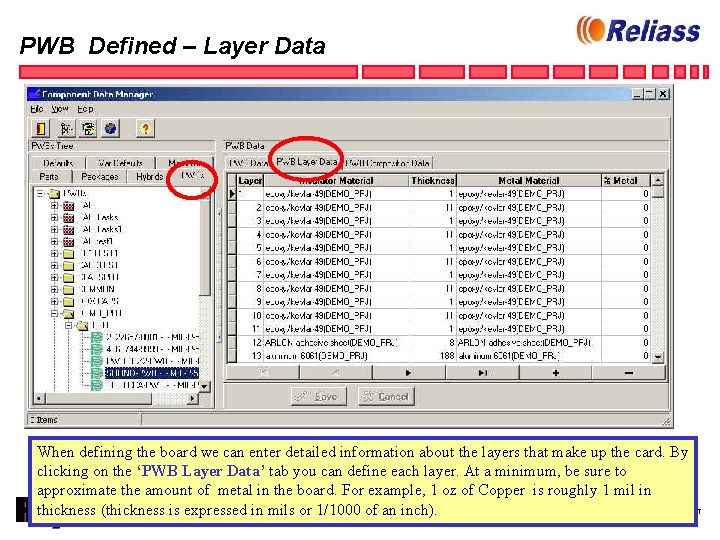Viewport: 720px width, 540px height.
Task: Open help with the question mark icon
Action: (145, 129)
